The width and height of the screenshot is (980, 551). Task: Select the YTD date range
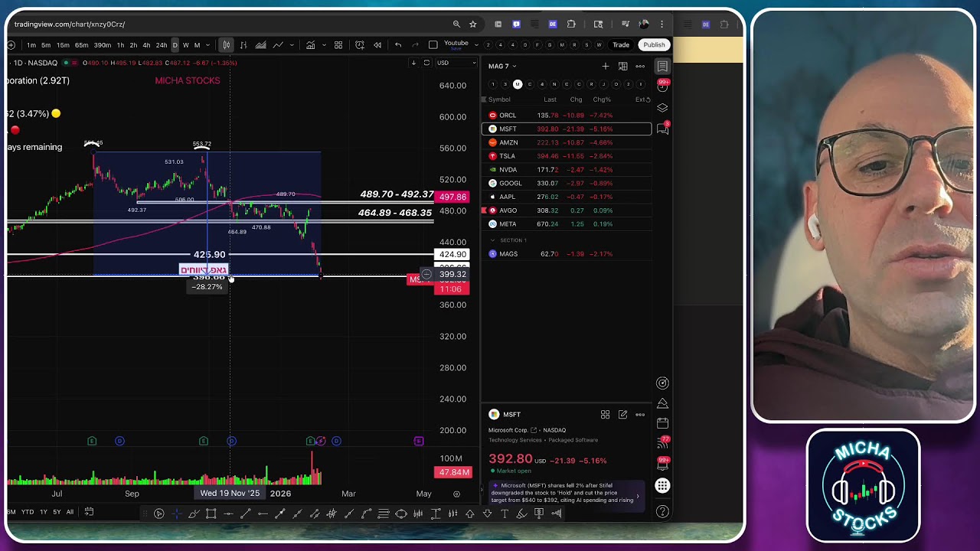pyautogui.click(x=28, y=512)
